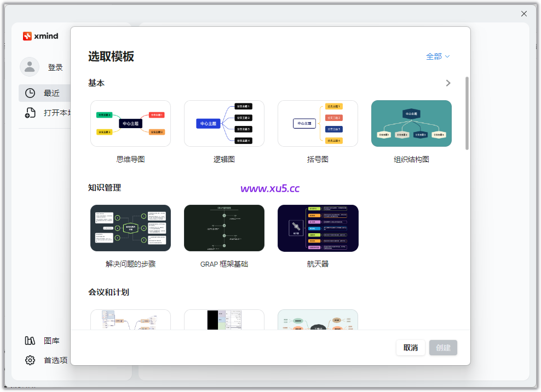Open the 全部 template filter dropdown

click(438, 56)
